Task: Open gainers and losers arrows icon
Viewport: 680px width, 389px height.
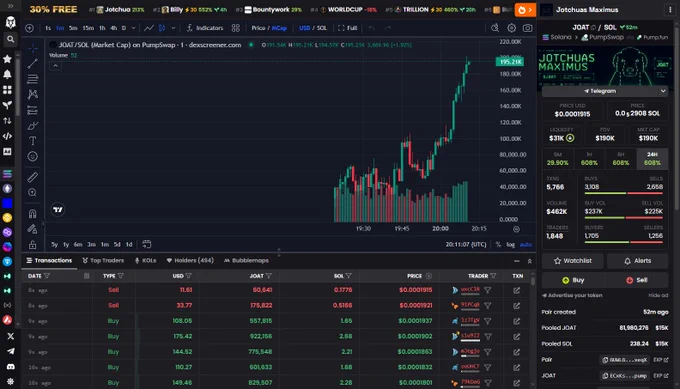Action: pyautogui.click(x=7, y=121)
